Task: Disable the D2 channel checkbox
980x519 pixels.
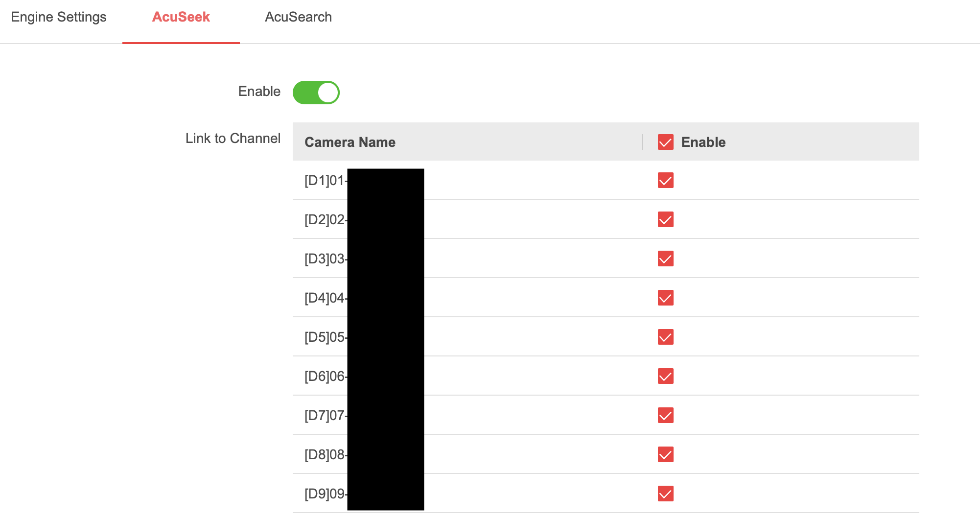Action: [665, 219]
